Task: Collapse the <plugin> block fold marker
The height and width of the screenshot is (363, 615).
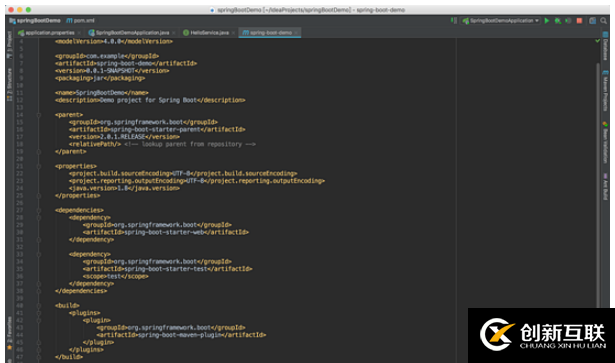Action: point(39,320)
